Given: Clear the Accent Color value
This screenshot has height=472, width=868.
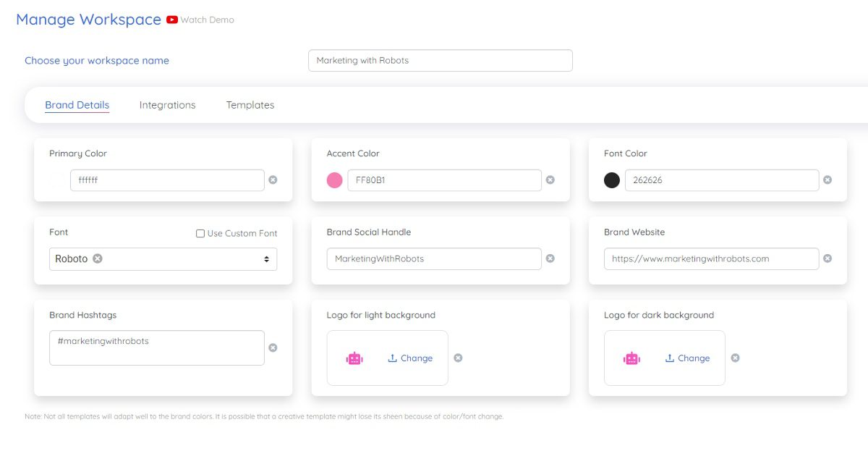Looking at the screenshot, I should (550, 180).
